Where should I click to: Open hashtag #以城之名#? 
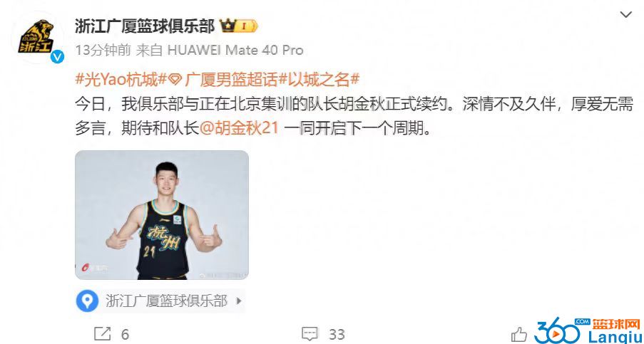pos(319,80)
